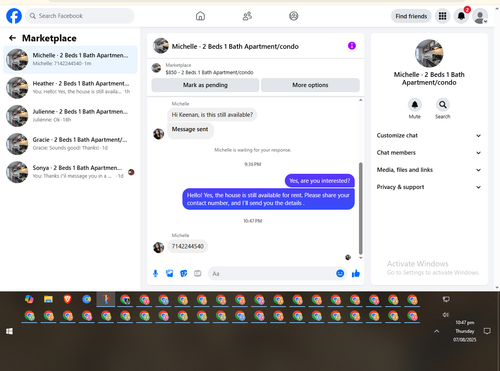Open Copilot icon on taskbar
The width and height of the screenshot is (500, 371).
[x=29, y=299]
